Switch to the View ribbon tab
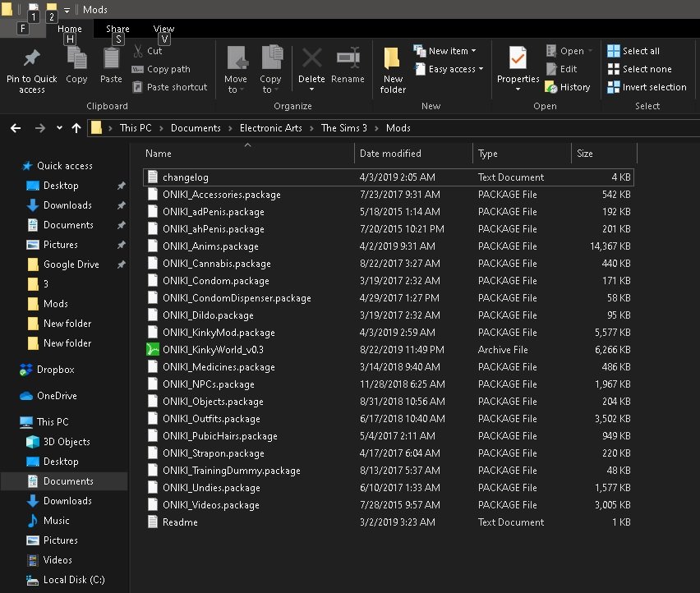 [x=163, y=29]
